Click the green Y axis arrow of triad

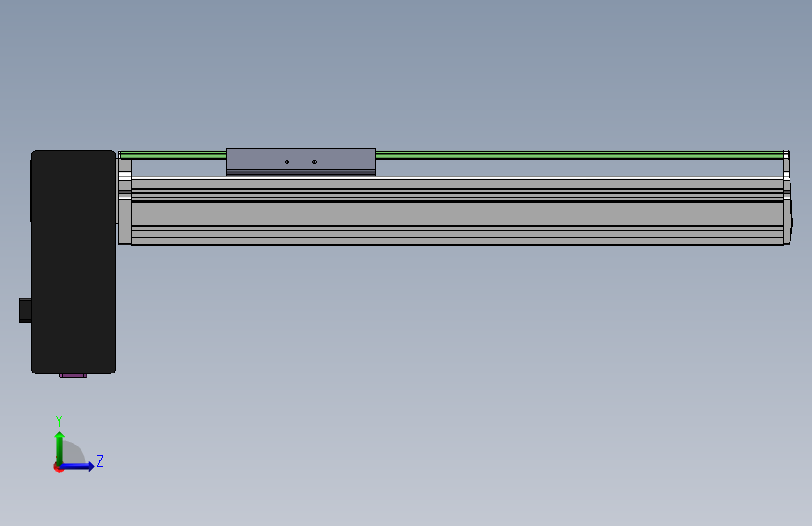tap(60, 447)
